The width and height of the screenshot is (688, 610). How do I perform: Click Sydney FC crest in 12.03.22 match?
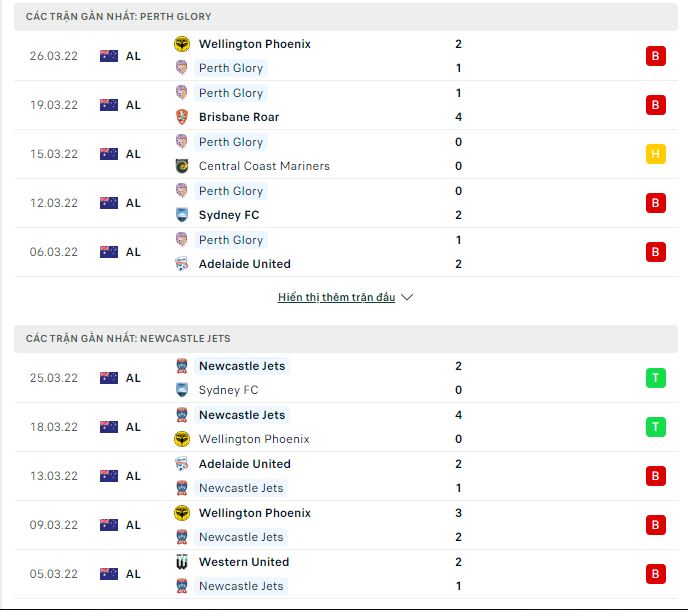click(x=182, y=215)
